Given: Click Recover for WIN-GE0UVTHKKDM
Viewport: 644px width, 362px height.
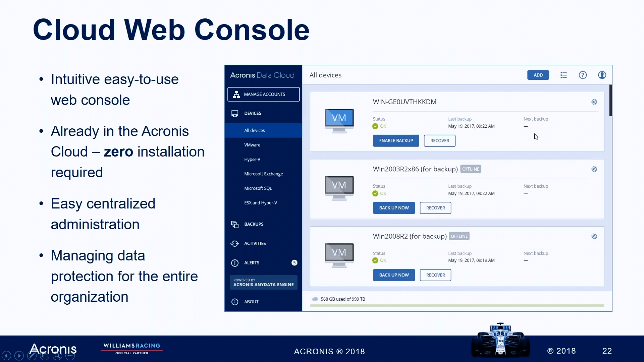Looking at the screenshot, I should tap(439, 141).
